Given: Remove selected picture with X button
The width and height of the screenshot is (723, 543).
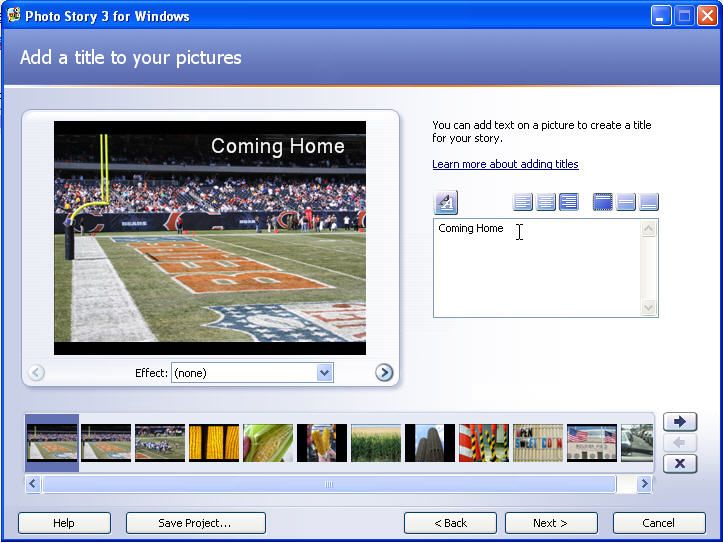Looking at the screenshot, I should tap(680, 464).
